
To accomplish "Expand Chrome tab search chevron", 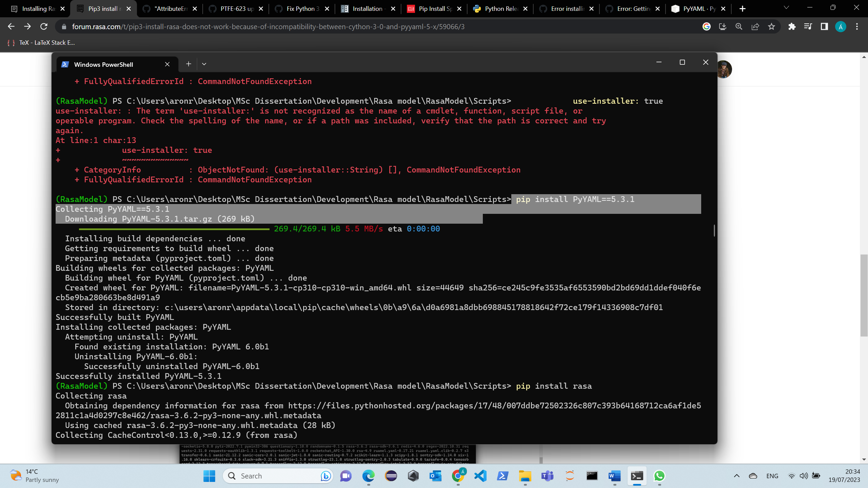I will point(786,7).
